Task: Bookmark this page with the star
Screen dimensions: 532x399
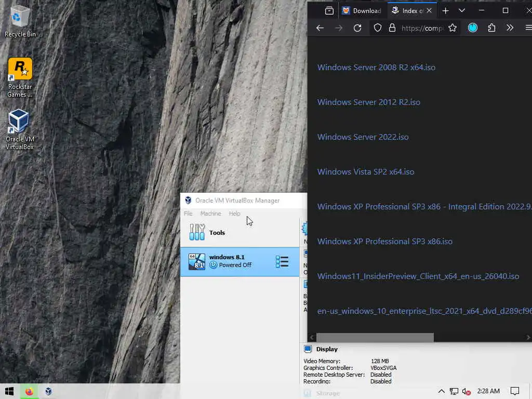Action: click(453, 28)
